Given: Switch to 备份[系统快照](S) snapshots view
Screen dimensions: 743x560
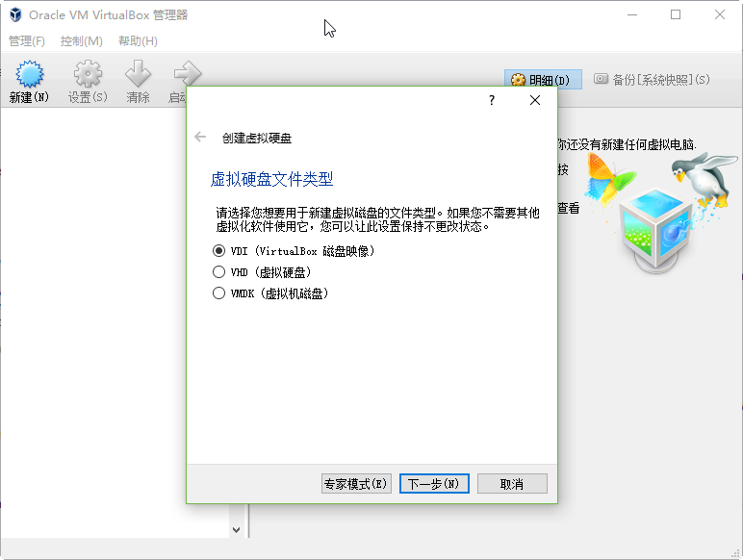Looking at the screenshot, I should (653, 80).
